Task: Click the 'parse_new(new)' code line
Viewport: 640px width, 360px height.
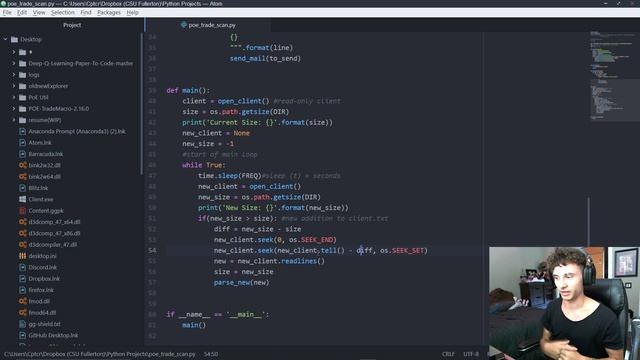Action: coord(242,282)
